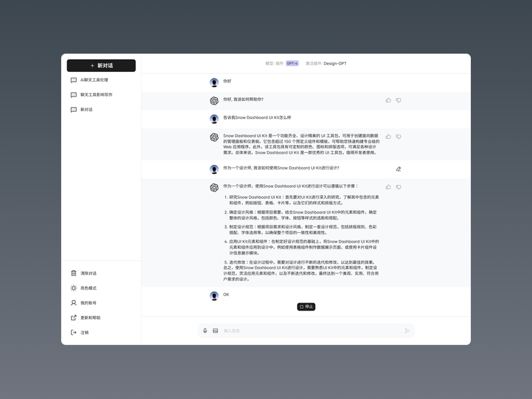Screen dimensions: 532x399
Task: Click the ChatGPT logo beside 你好, 我该如何帮助你?
Action: 214,101
